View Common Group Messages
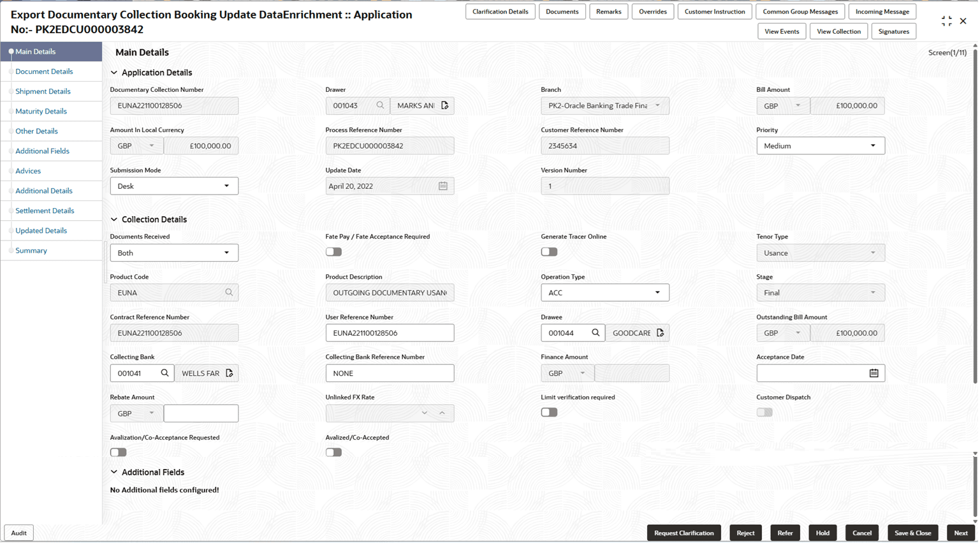Image resolution: width=980 pixels, height=543 pixels. pyautogui.click(x=800, y=11)
